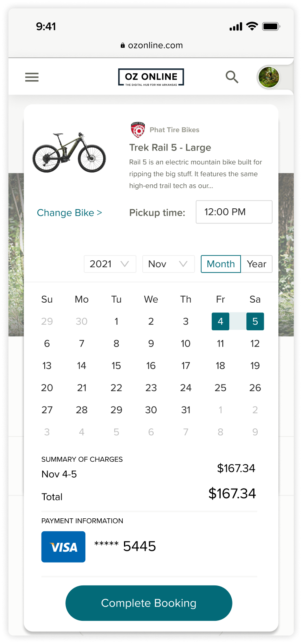The width and height of the screenshot is (302, 644).
Task: Switch calendar to Year view
Action: point(256,264)
